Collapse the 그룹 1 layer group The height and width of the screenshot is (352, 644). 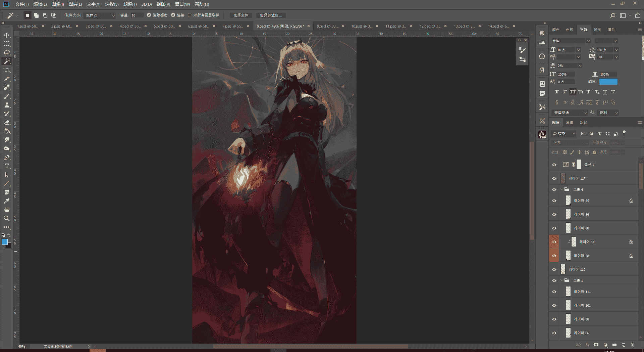[x=562, y=280]
